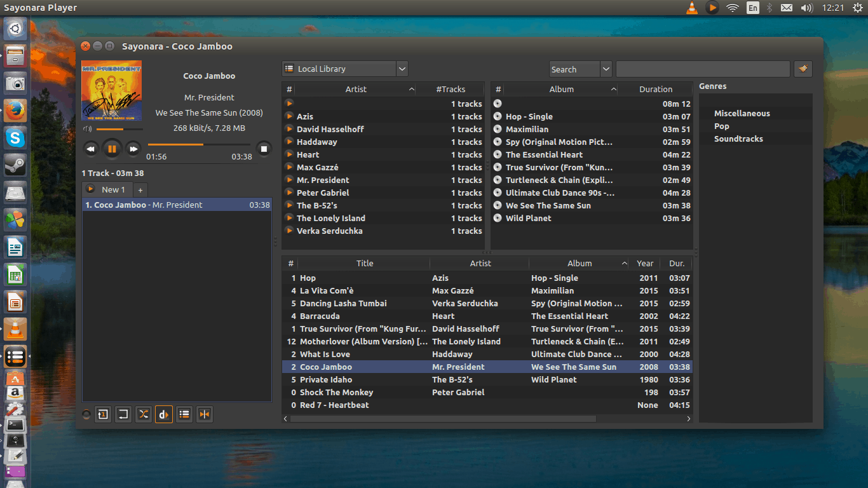Click the disc icon beside Maximilian album
The image size is (868, 488).
[x=498, y=129]
